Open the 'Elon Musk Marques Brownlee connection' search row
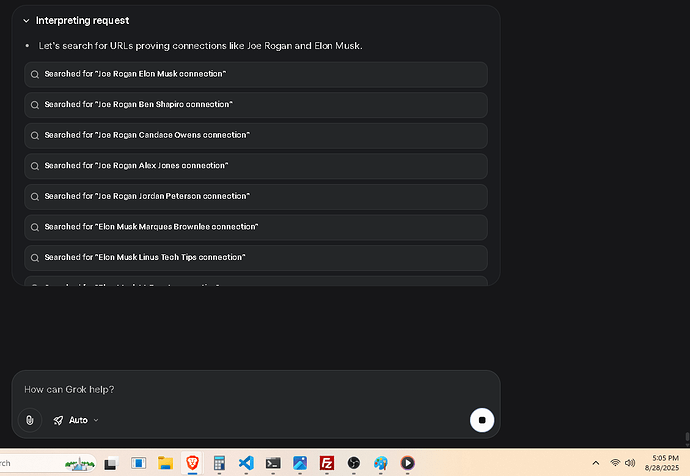690x476 pixels. click(256, 227)
